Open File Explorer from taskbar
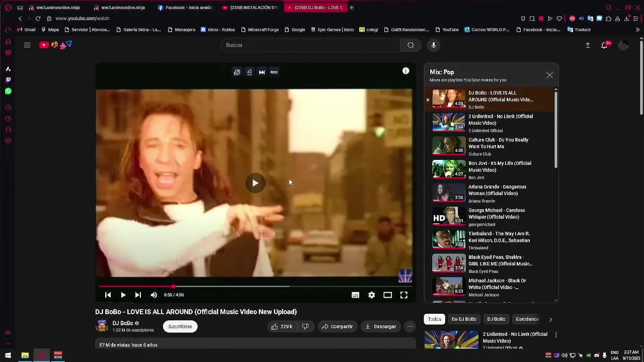This screenshot has width=644, height=362. click(x=25, y=355)
